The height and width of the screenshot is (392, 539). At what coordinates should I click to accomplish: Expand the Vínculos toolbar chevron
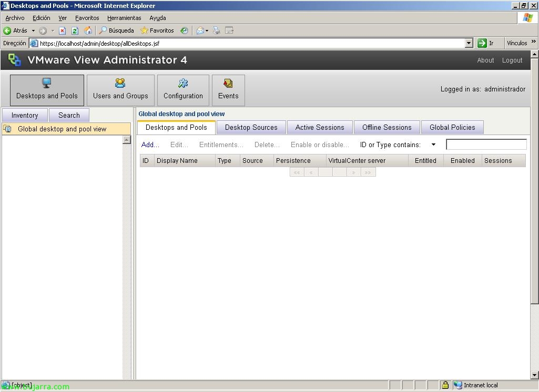coord(534,41)
